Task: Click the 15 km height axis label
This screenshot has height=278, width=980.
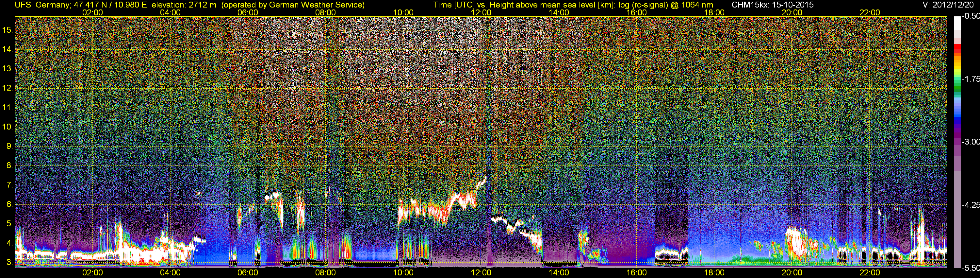Action: (x=8, y=30)
